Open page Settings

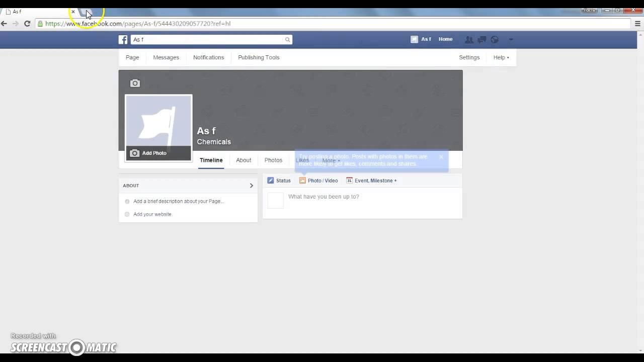click(469, 57)
